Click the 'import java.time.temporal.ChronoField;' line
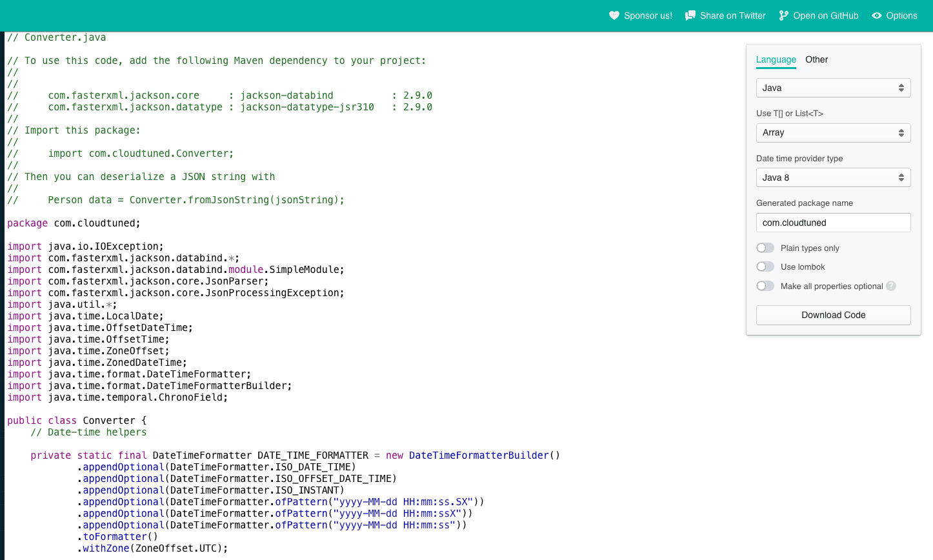The height and width of the screenshot is (560, 933). click(x=117, y=397)
